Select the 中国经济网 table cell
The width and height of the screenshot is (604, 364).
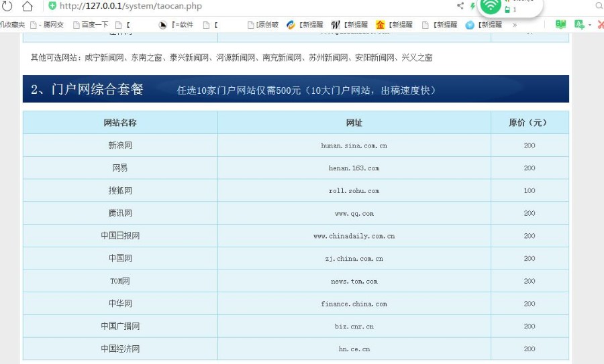(120, 349)
